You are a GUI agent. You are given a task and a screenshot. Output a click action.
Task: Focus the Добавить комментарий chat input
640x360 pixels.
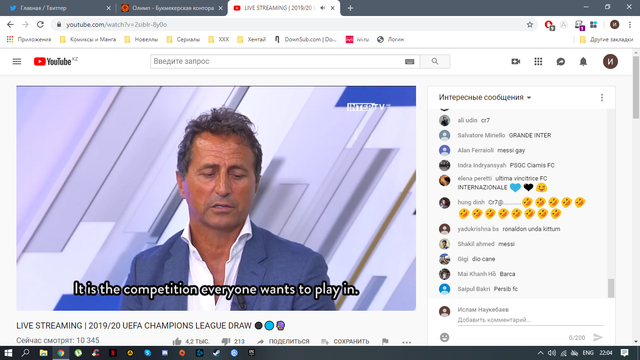tap(530, 320)
